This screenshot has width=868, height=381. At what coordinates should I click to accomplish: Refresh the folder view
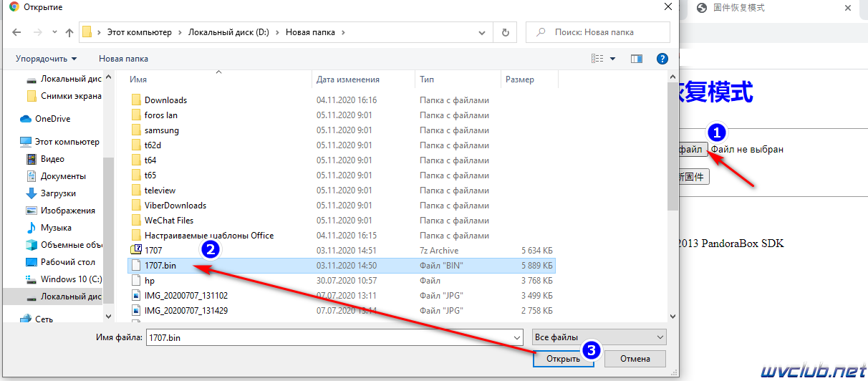[x=506, y=32]
